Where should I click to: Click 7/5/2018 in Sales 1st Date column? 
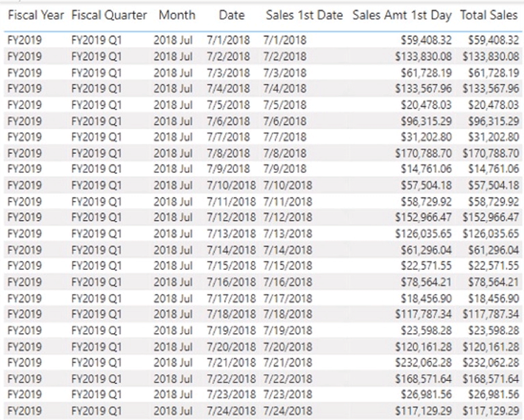point(284,104)
